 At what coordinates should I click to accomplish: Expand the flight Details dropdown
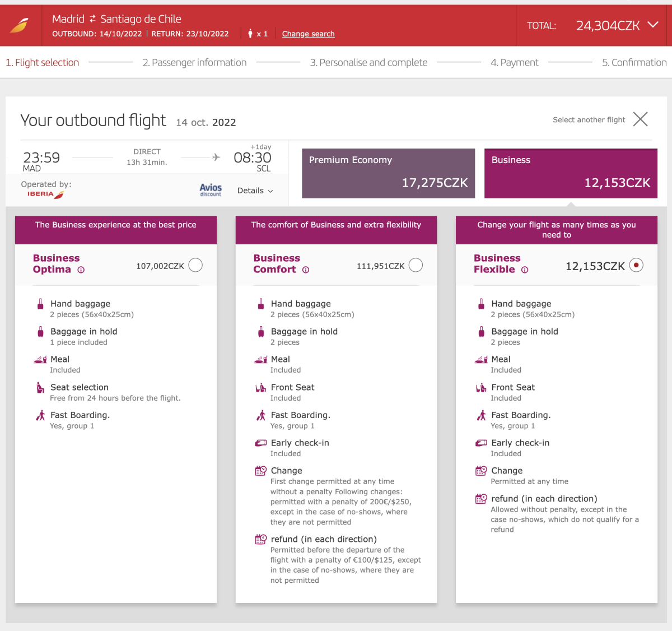click(255, 191)
